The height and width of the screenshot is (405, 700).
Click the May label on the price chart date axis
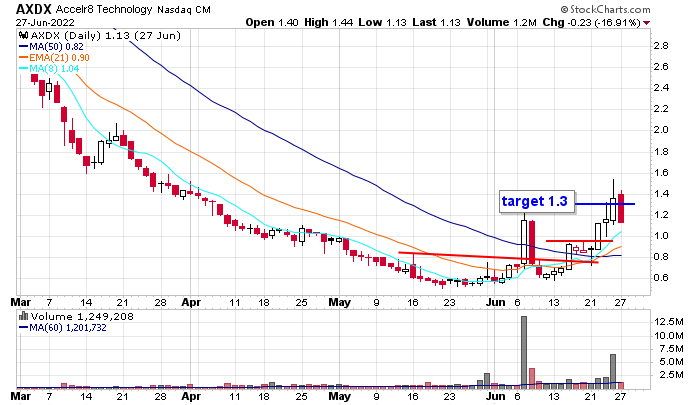pyautogui.click(x=340, y=302)
